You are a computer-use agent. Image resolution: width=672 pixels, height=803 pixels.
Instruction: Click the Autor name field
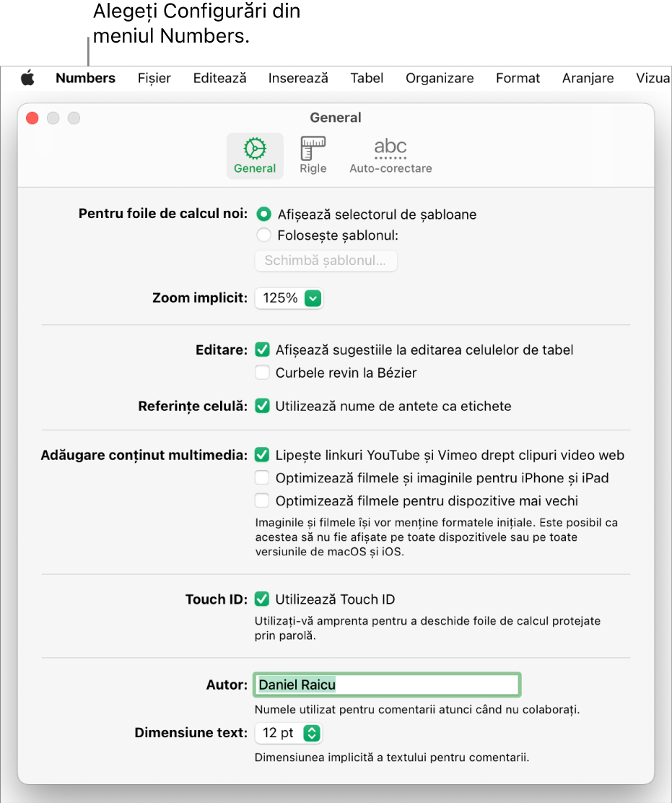(x=387, y=684)
